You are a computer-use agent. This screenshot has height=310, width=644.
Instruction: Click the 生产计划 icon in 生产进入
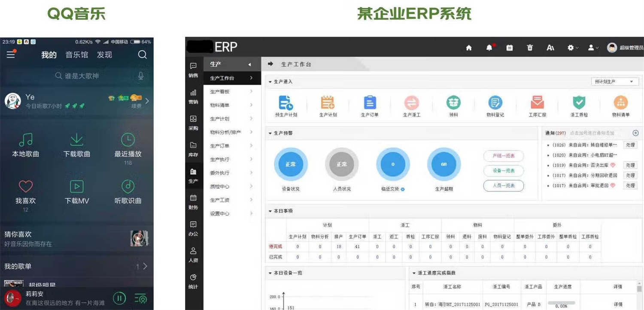[328, 103]
